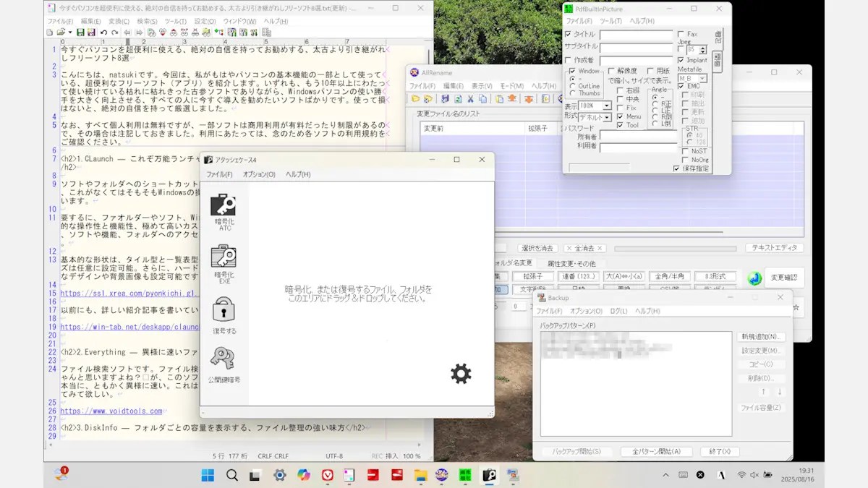Select the 暗号化 EXE icon in sidebar

[x=224, y=263]
